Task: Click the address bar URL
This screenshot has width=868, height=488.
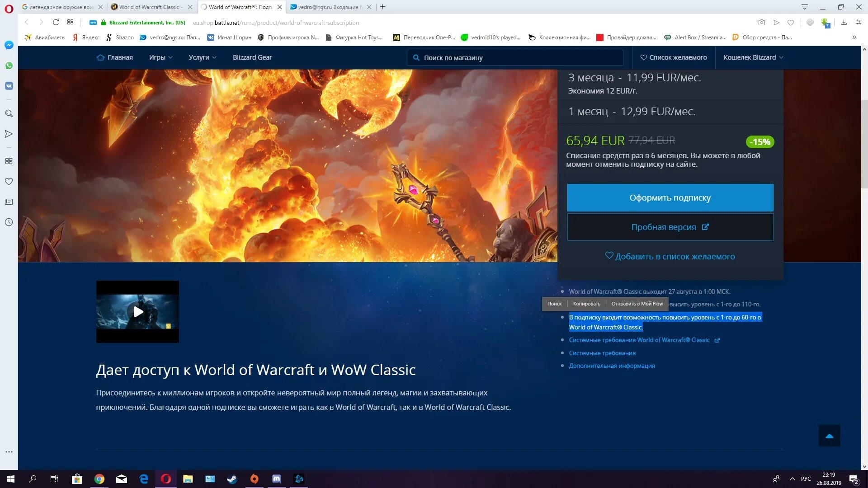Action: click(x=276, y=23)
